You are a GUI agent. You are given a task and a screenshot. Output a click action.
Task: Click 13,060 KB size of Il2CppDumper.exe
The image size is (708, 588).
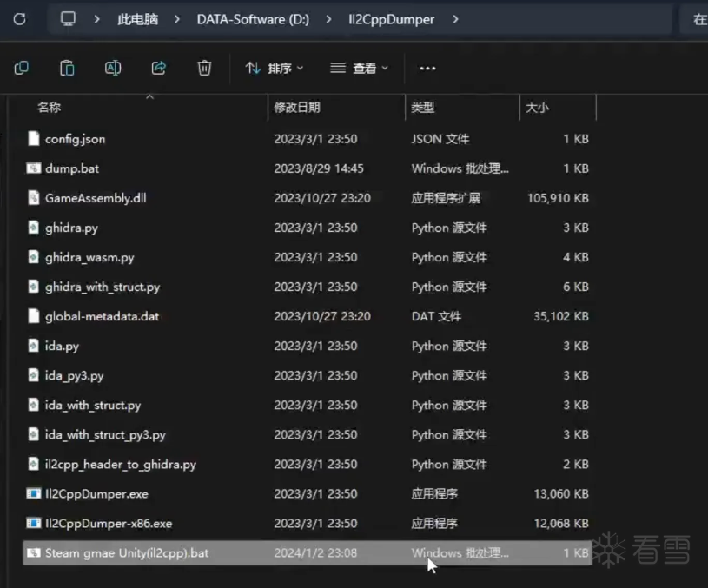coord(561,493)
